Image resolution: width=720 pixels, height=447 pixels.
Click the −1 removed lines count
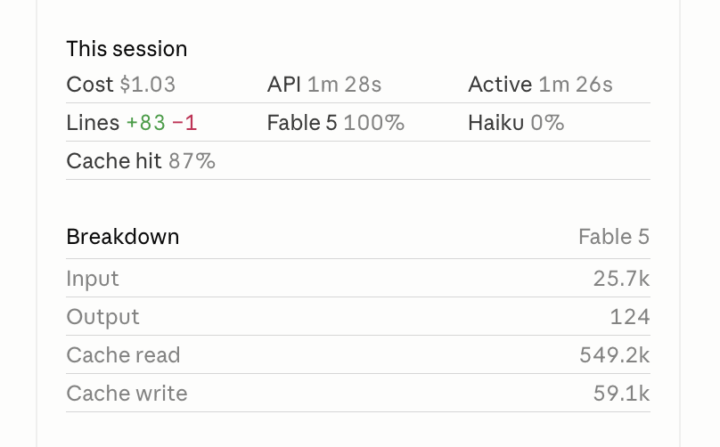184,123
